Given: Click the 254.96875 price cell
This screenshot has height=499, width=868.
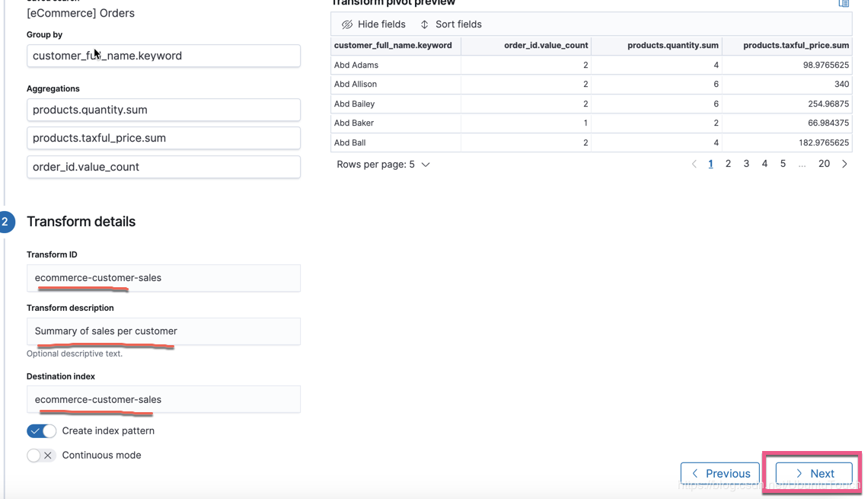Looking at the screenshot, I should click(787, 104).
